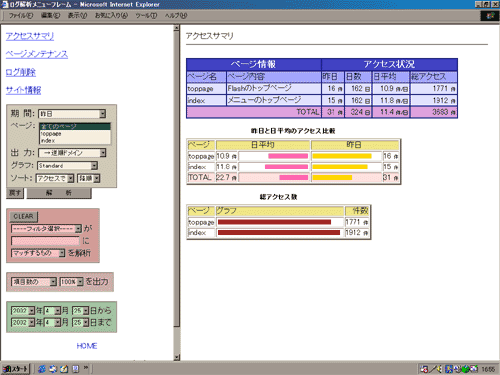This screenshot has width=500, height=375.
Task: Open the start-date day dropdown before 日から
Action: pos(81,311)
